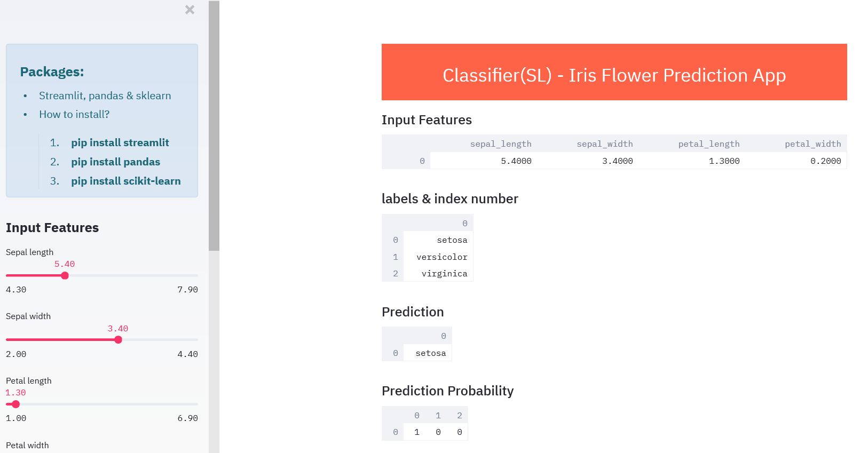This screenshot has width=868, height=453.
Task: Click the Sepal width slider handle
Action: coord(119,340)
